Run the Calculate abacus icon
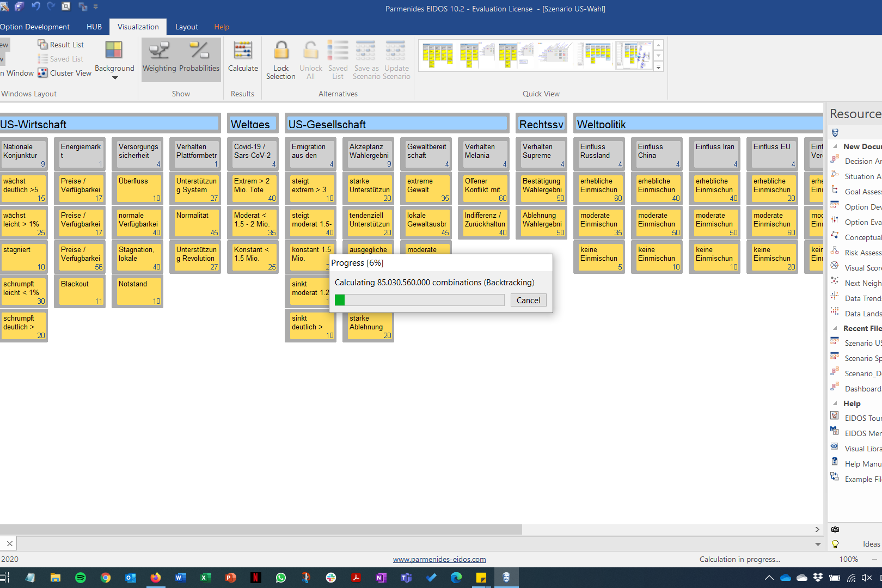The height and width of the screenshot is (588, 882). click(243, 50)
